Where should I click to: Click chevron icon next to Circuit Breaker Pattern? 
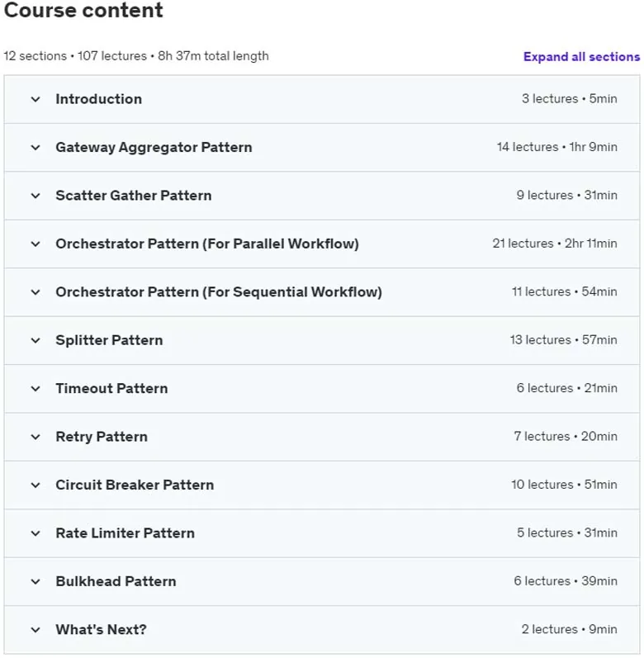(x=36, y=485)
